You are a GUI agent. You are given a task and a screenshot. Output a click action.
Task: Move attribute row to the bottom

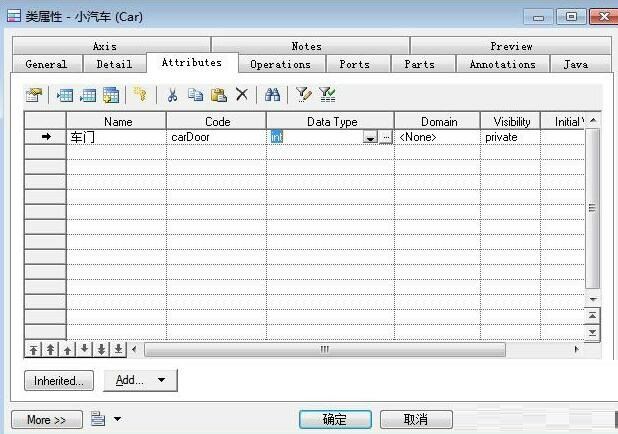point(118,349)
